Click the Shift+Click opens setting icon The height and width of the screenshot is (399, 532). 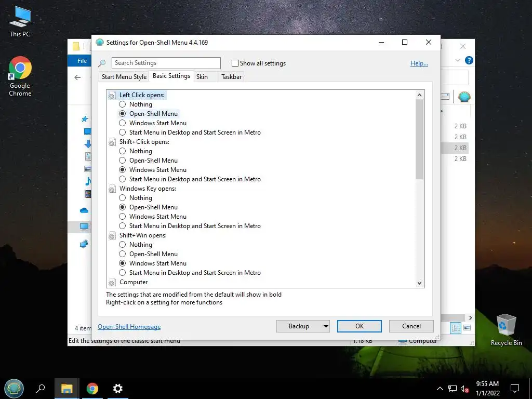coord(112,142)
